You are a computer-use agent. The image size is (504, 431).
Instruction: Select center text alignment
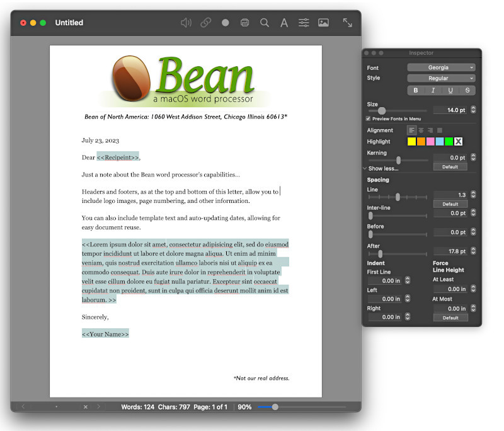(x=421, y=130)
